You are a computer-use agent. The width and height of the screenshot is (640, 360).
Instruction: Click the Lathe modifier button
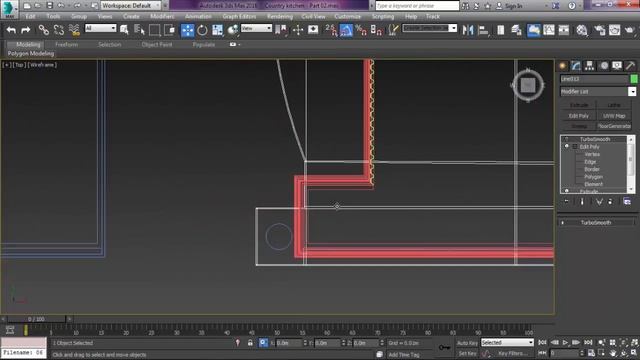tap(614, 105)
